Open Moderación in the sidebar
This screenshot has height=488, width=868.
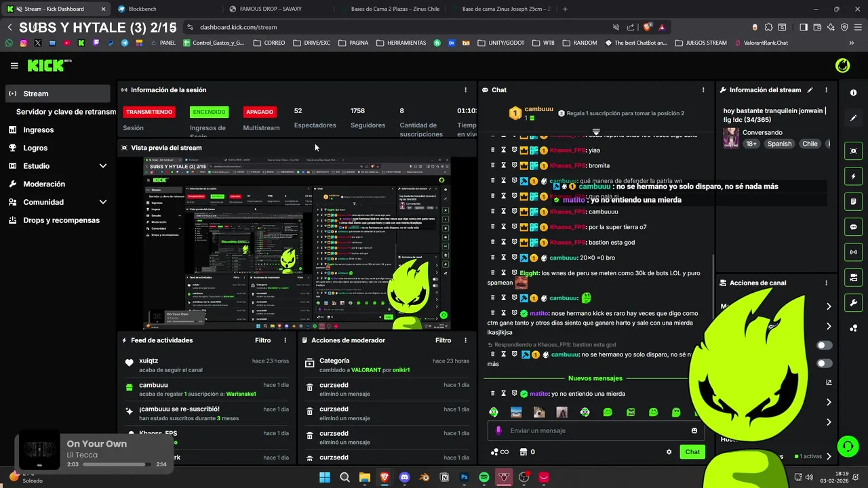point(58,184)
